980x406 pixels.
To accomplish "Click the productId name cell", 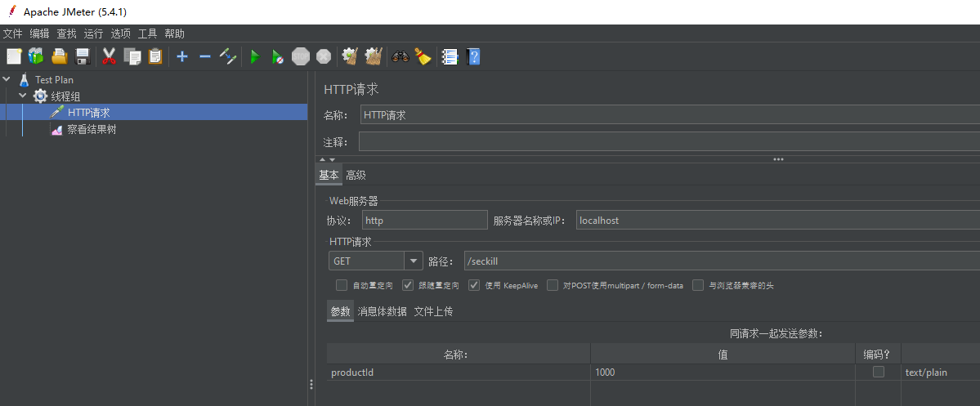I will (459, 373).
